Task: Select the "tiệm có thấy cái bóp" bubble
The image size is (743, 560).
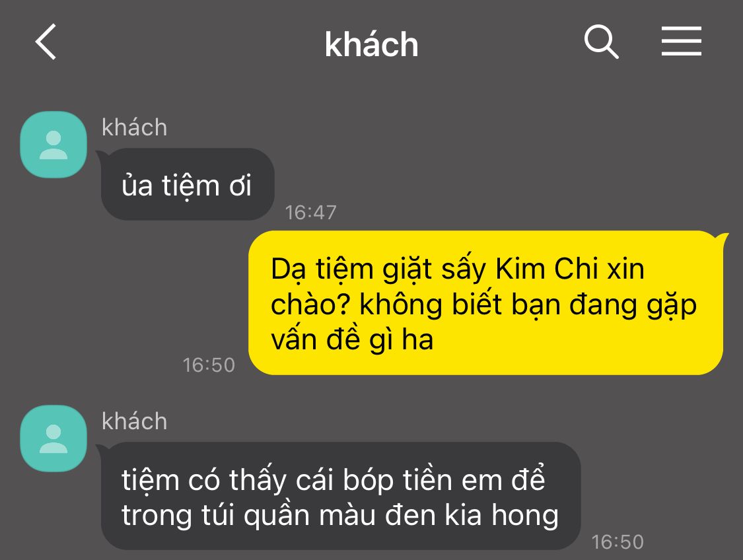Action: (341, 496)
